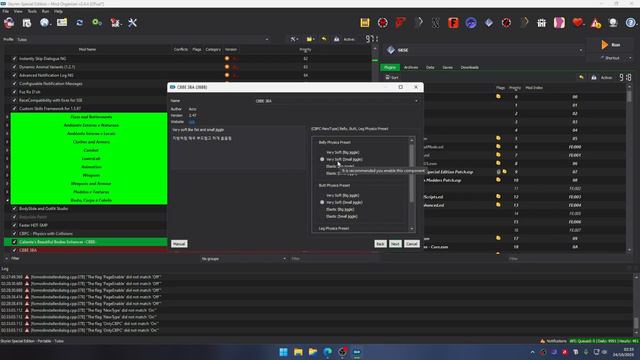The width and height of the screenshot is (640, 360).
Task: Click the purple dragon circle shortcut icon
Action: click(471, 23)
